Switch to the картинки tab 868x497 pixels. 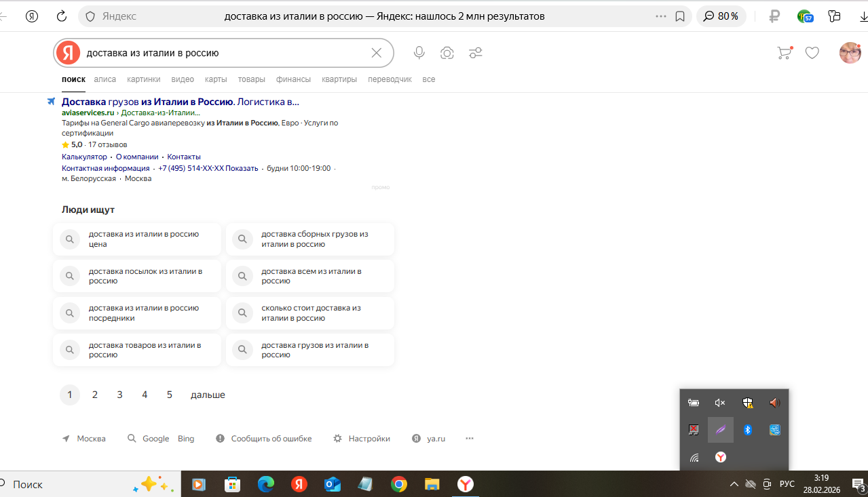(143, 79)
